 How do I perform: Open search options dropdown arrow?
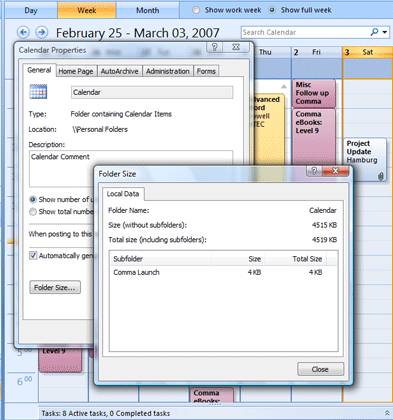[x=385, y=32]
